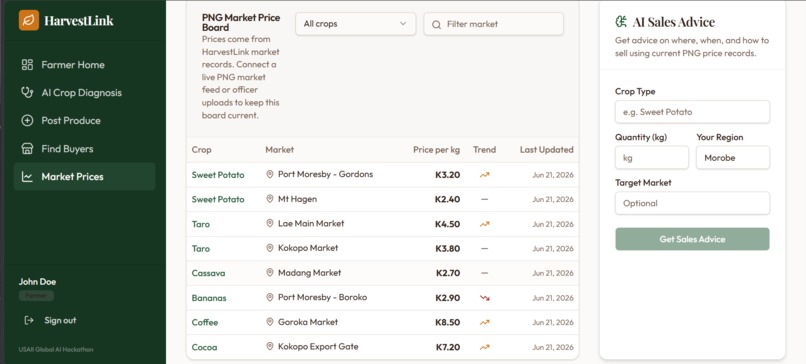
Task: Click location pin beside Madang Market
Action: (x=269, y=273)
